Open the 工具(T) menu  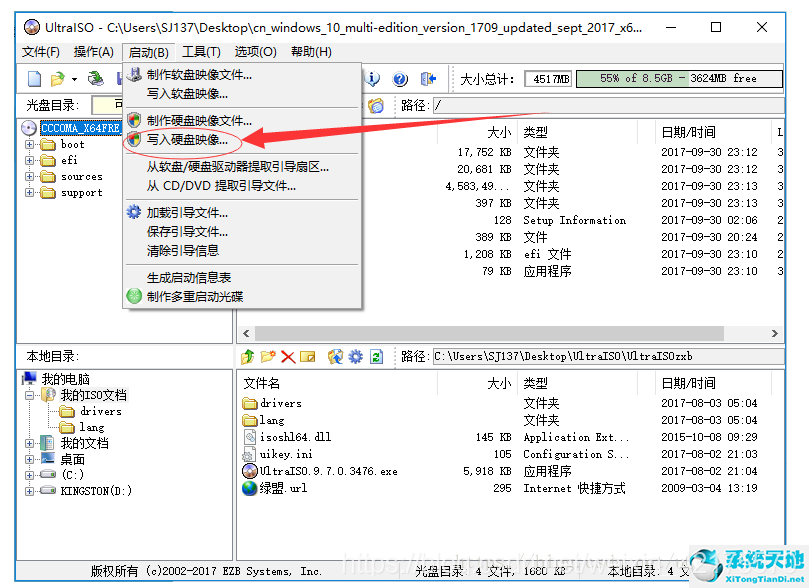201,52
